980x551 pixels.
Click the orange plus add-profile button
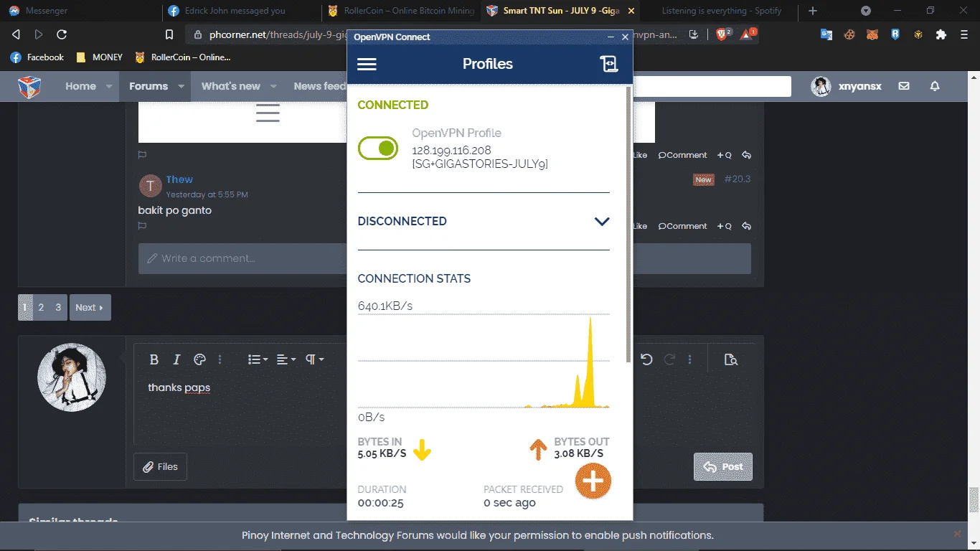[593, 481]
